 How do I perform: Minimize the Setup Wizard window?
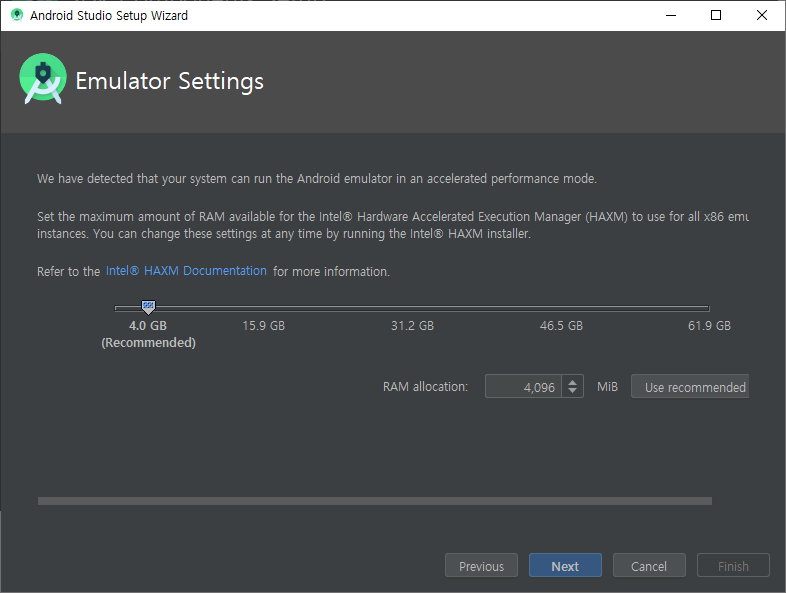671,16
